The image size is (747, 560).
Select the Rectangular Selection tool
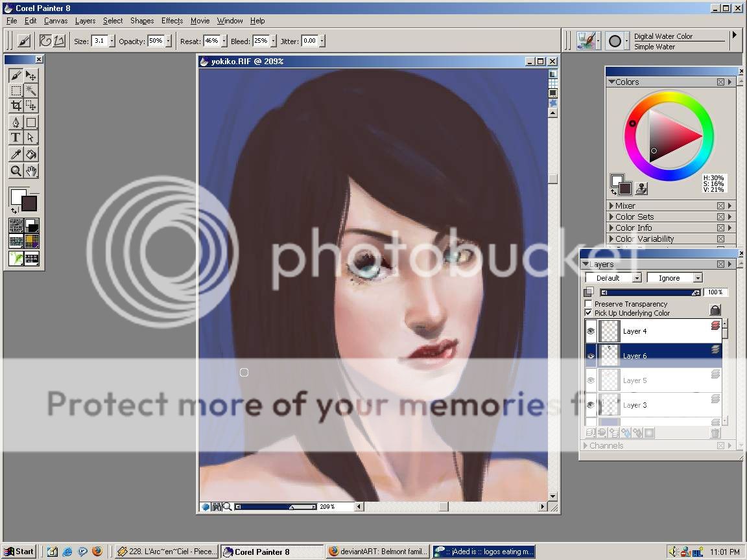pos(16,91)
